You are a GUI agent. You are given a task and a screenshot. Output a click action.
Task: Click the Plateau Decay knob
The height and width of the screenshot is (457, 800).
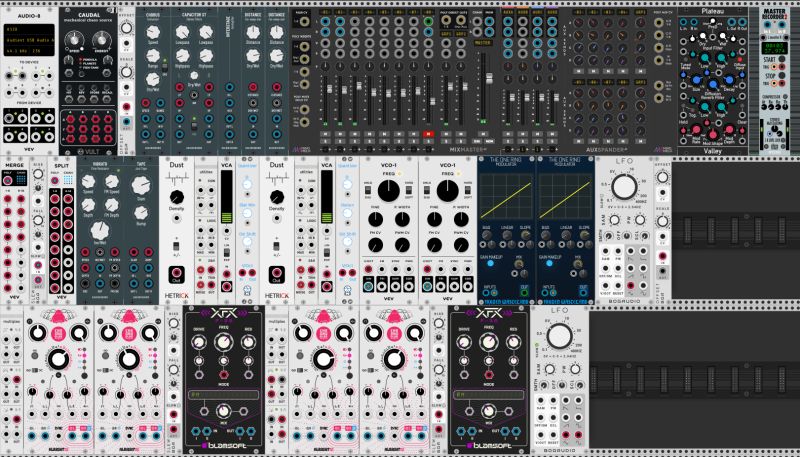730,80
